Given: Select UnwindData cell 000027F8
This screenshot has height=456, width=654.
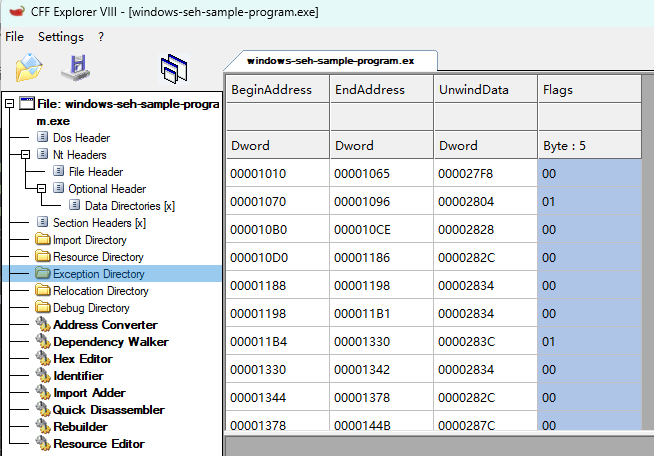Looking at the screenshot, I should point(485,173).
